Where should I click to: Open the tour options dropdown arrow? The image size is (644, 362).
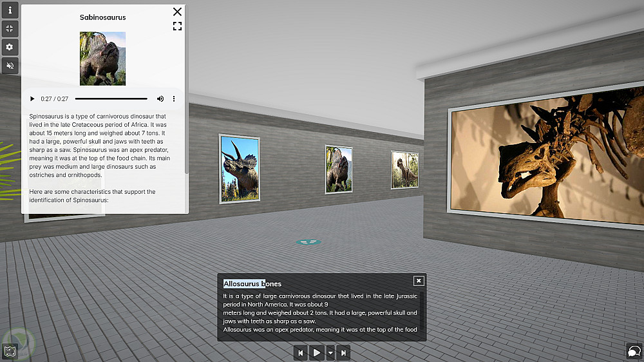coord(330,352)
